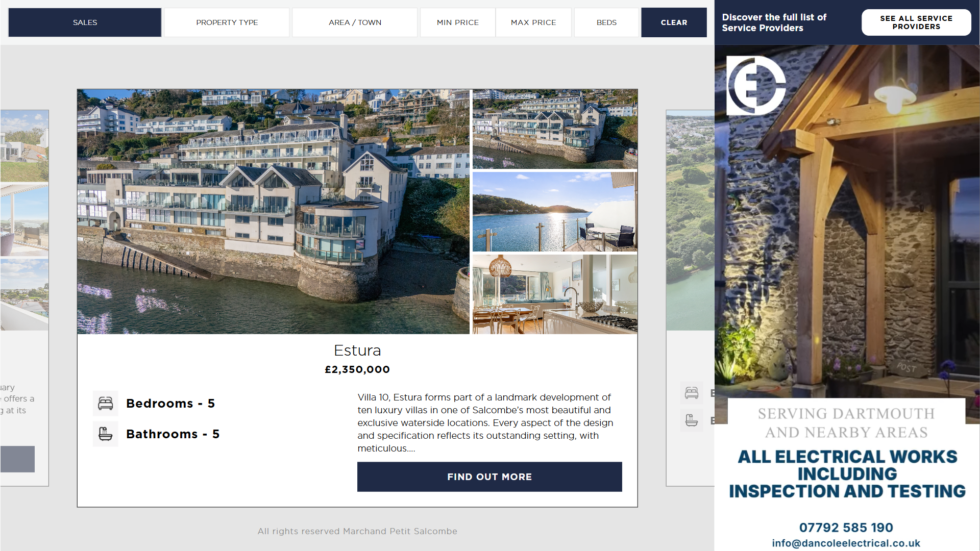This screenshot has height=551, width=980.
Task: Click the Dan Cole Electrical email address
Action: point(846,543)
